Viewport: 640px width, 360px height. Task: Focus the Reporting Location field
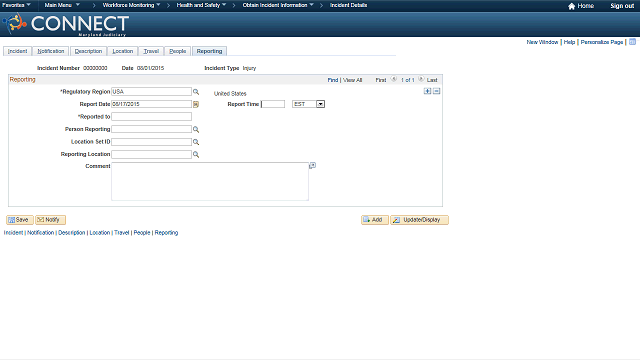click(151, 154)
